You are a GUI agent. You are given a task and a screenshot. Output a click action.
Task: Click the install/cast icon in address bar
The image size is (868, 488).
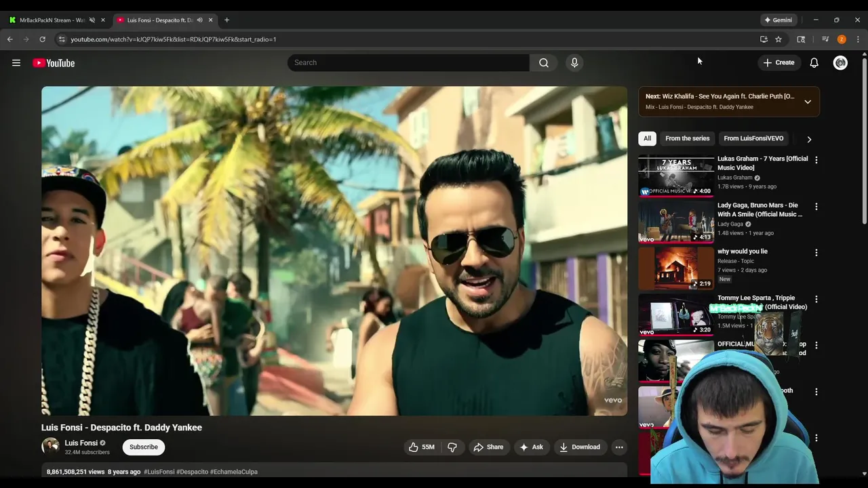point(764,39)
